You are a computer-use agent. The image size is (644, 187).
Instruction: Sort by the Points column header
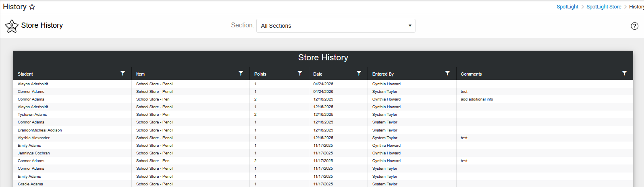tap(260, 74)
